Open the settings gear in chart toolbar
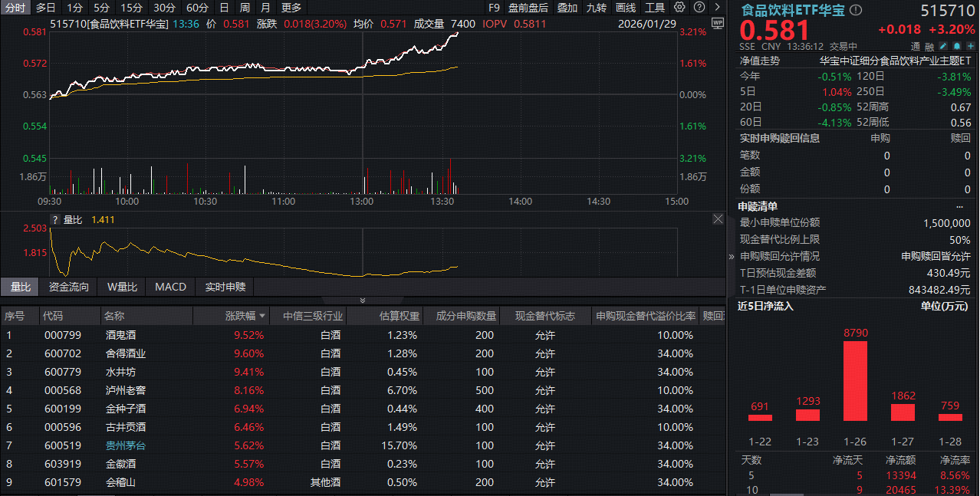Screen dimensions: 980x496 tap(679, 8)
